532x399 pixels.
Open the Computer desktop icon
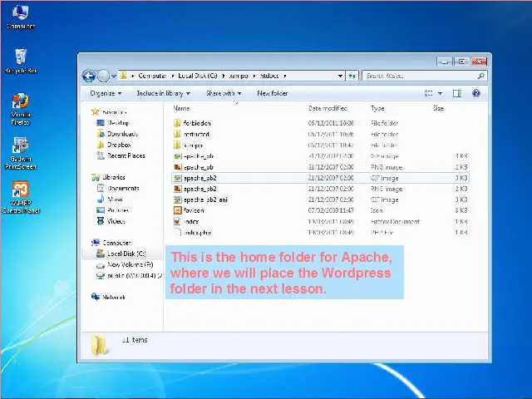click(20, 17)
